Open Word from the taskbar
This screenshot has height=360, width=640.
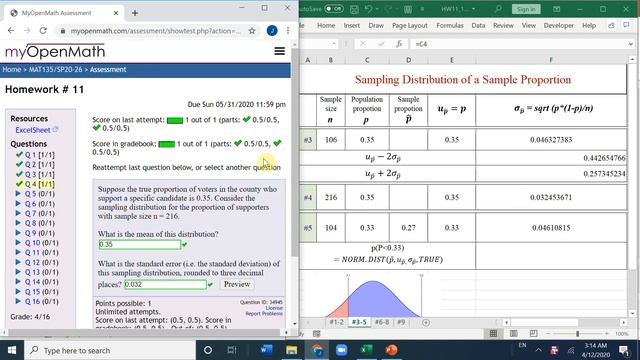pyautogui.click(x=266, y=350)
